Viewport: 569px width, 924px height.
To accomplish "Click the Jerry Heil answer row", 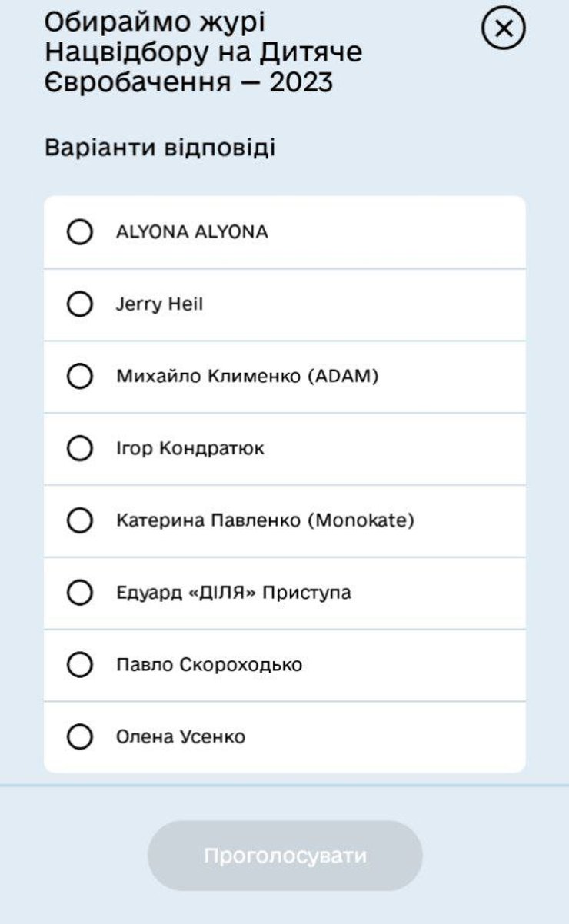I will [284, 303].
